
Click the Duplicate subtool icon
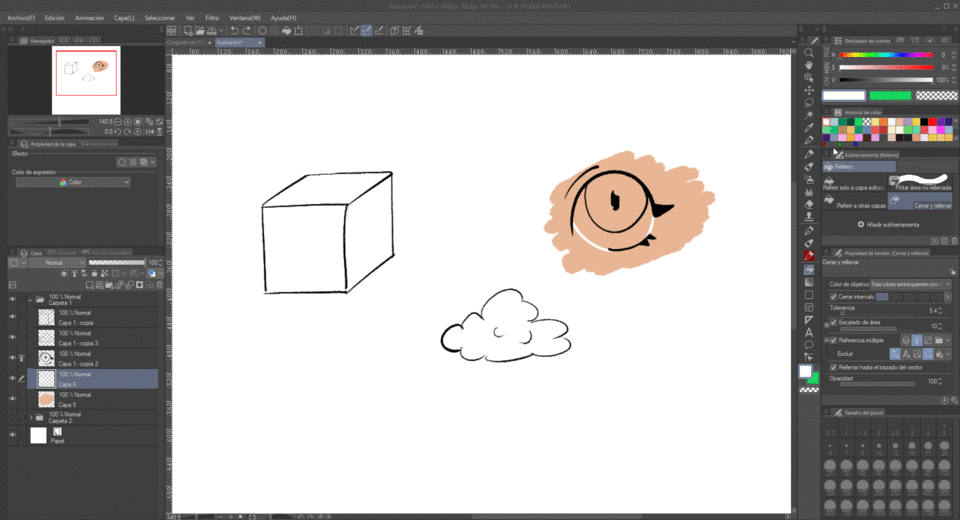click(x=943, y=241)
